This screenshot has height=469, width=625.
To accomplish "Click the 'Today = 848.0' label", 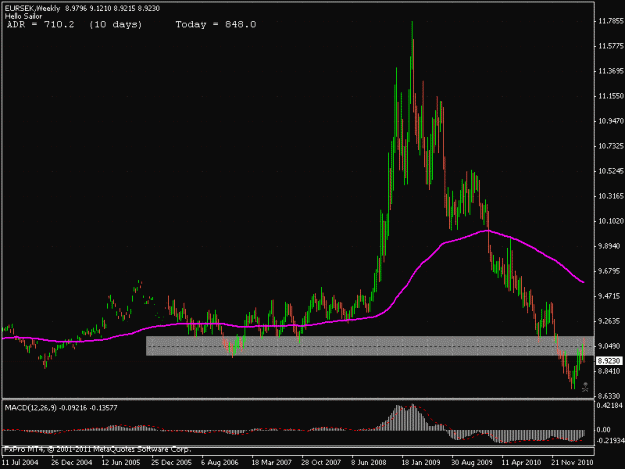I will pyautogui.click(x=216, y=25).
